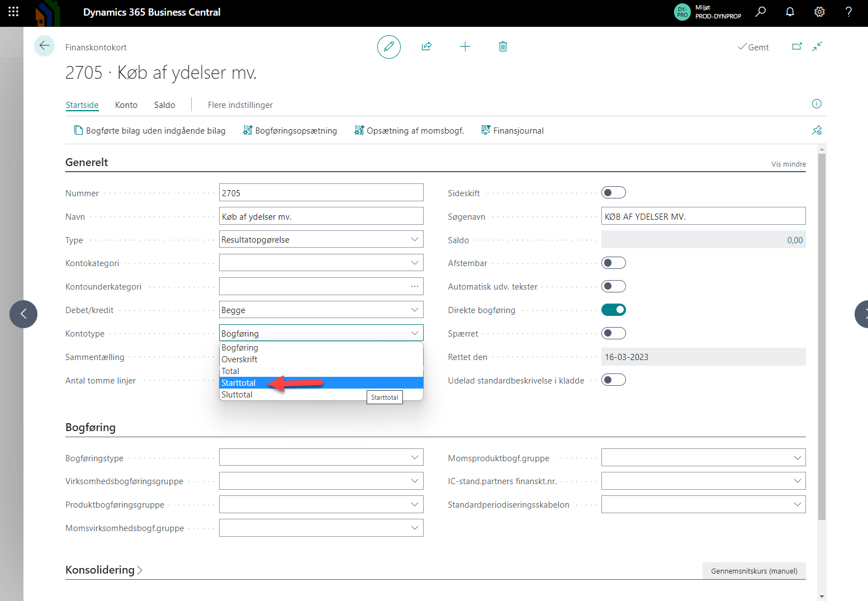Open Kontounderkategori lookup ellipsis
The width and height of the screenshot is (868, 601).
point(415,286)
